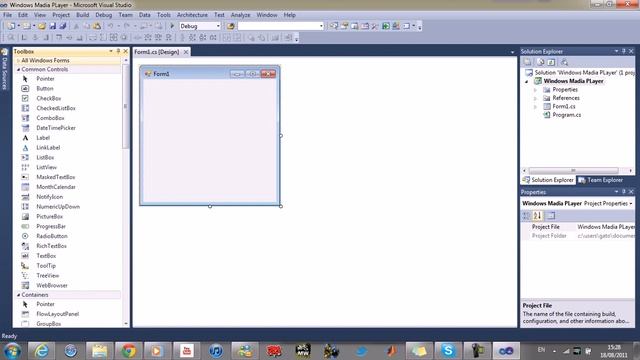The height and width of the screenshot is (360, 640).
Task: Launch Google Chrome from the taskbar
Action: click(128, 351)
